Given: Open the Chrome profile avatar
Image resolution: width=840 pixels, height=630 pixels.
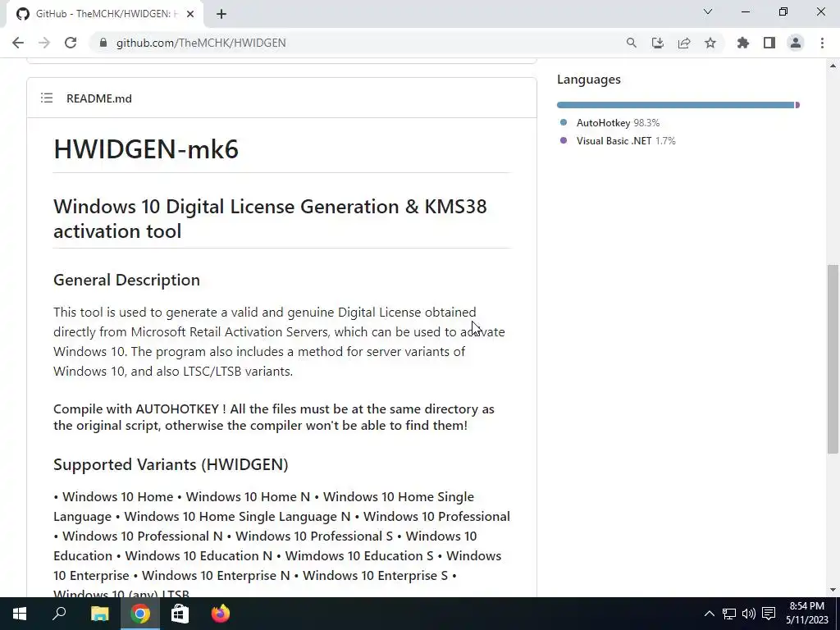Looking at the screenshot, I should pyautogui.click(x=796, y=43).
